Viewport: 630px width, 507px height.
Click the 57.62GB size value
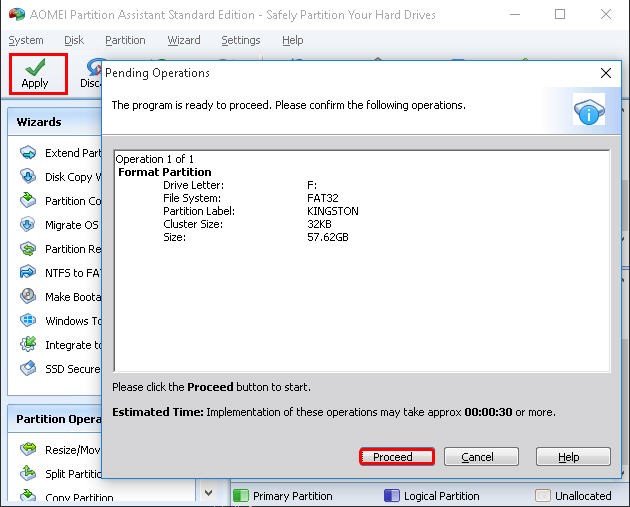click(x=327, y=237)
